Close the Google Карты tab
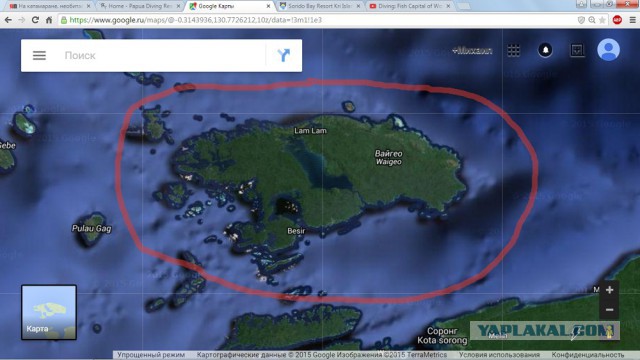 tap(268, 6)
